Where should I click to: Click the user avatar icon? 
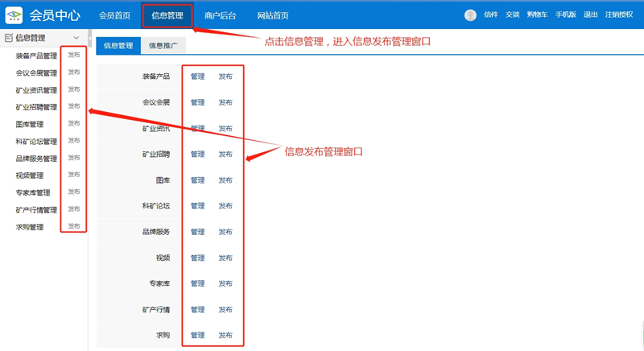click(470, 15)
